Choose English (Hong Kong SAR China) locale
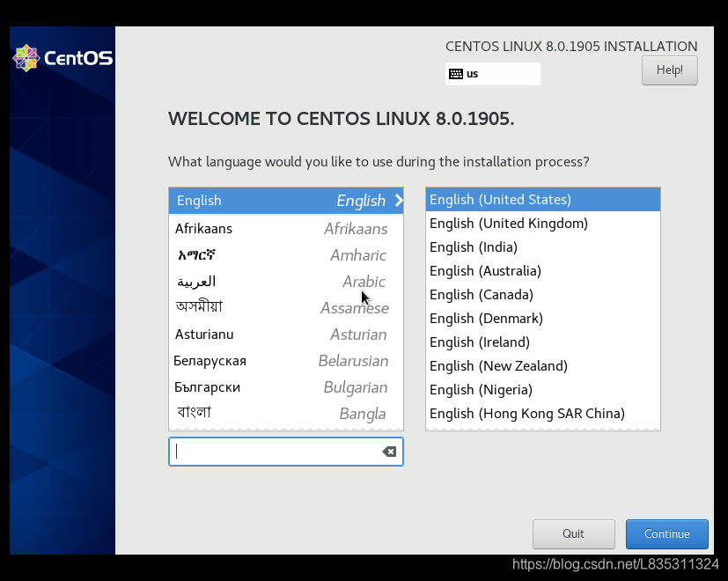This screenshot has width=728, height=581. [x=543, y=414]
